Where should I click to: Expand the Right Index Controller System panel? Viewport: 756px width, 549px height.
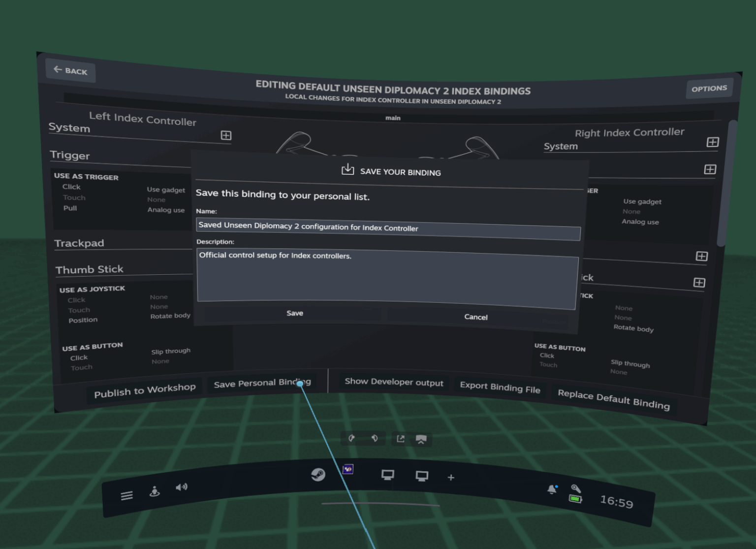[712, 142]
